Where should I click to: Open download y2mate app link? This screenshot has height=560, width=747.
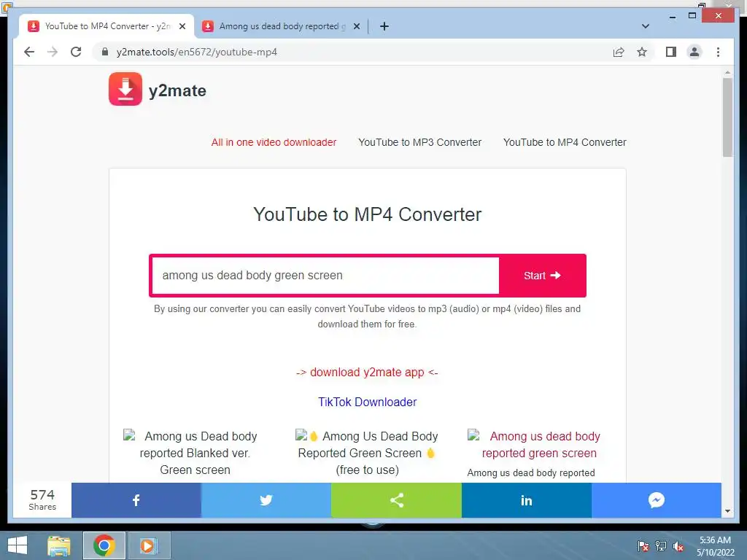coord(367,373)
